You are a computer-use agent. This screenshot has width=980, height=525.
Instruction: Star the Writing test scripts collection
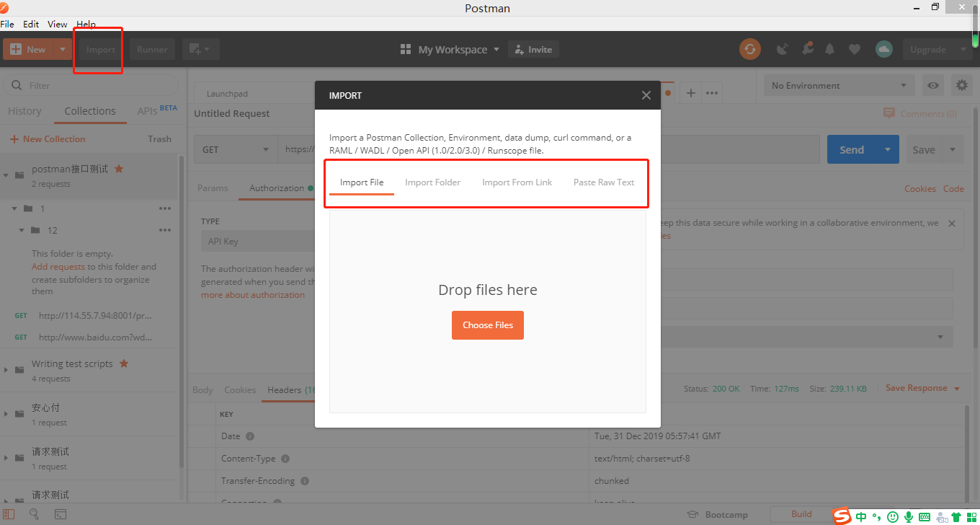[x=124, y=363]
